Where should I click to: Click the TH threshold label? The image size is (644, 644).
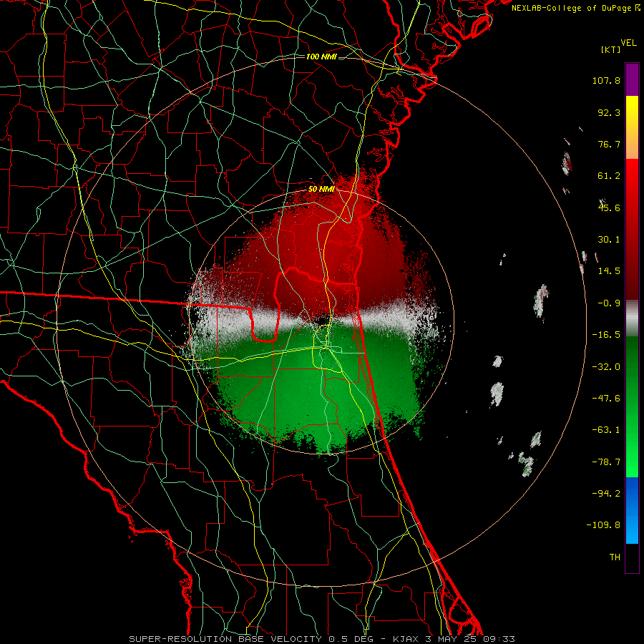coord(615,557)
